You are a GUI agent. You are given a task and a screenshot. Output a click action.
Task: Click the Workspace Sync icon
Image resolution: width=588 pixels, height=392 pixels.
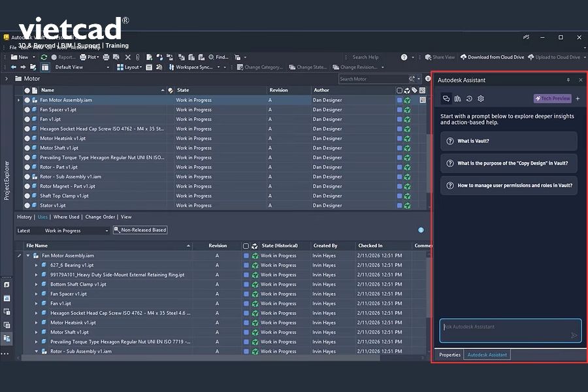pos(171,67)
